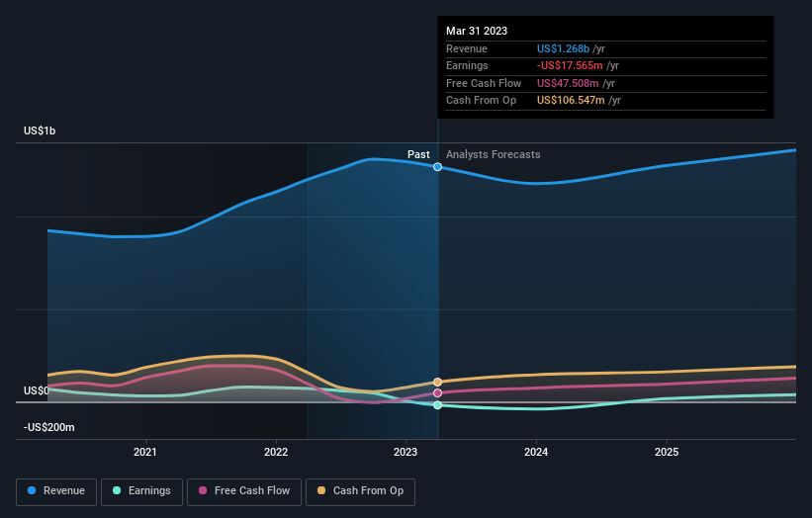812x518 pixels.
Task: Click the 2023 x-axis label
Action: (406, 452)
